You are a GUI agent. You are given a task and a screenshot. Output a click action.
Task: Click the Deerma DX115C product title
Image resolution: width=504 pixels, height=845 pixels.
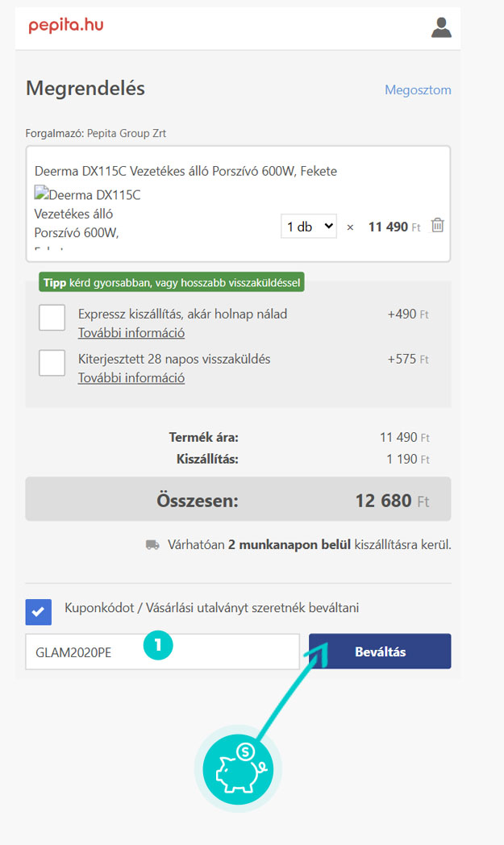(186, 172)
